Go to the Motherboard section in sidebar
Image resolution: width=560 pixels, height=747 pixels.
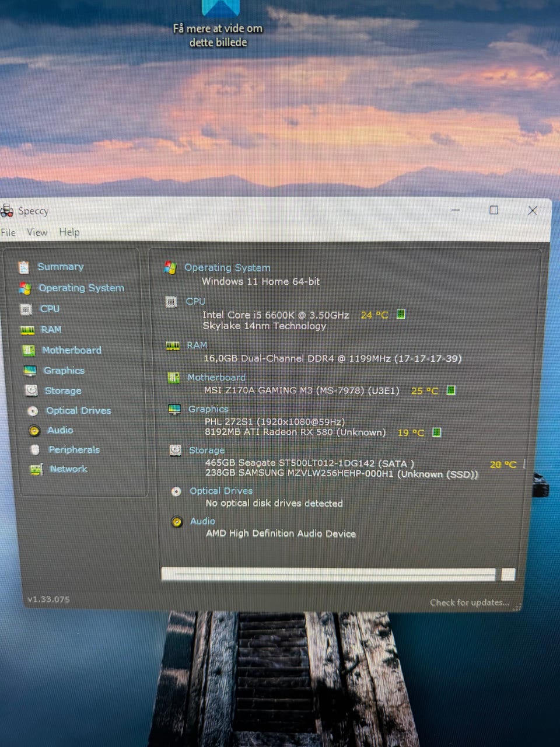[72, 350]
